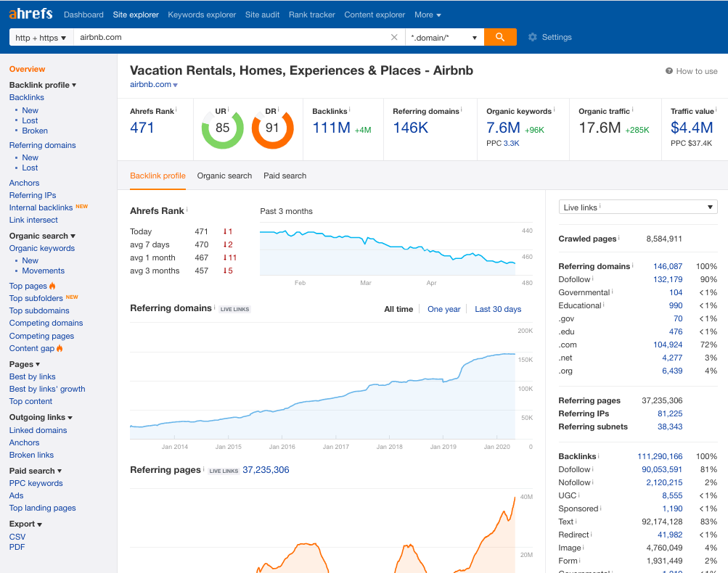This screenshot has width=728, height=573.
Task: Open Content explorer in top navigation
Action: (x=375, y=15)
